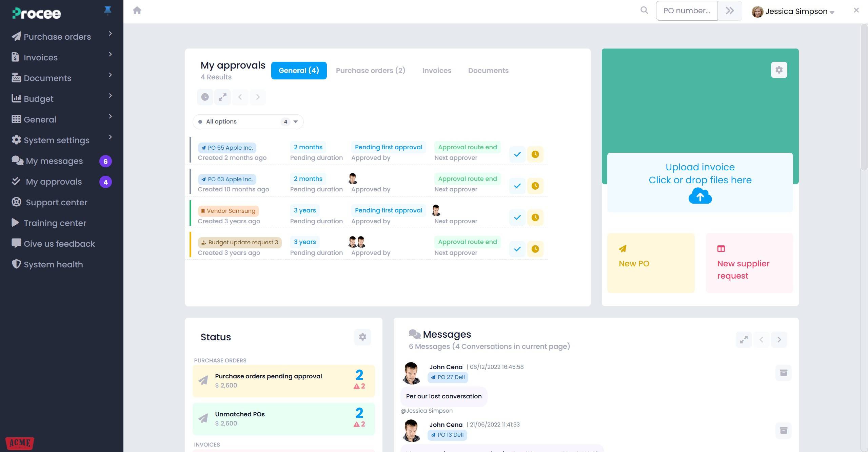Click Approval route end on PO 63
The image size is (868, 452).
pos(467,179)
